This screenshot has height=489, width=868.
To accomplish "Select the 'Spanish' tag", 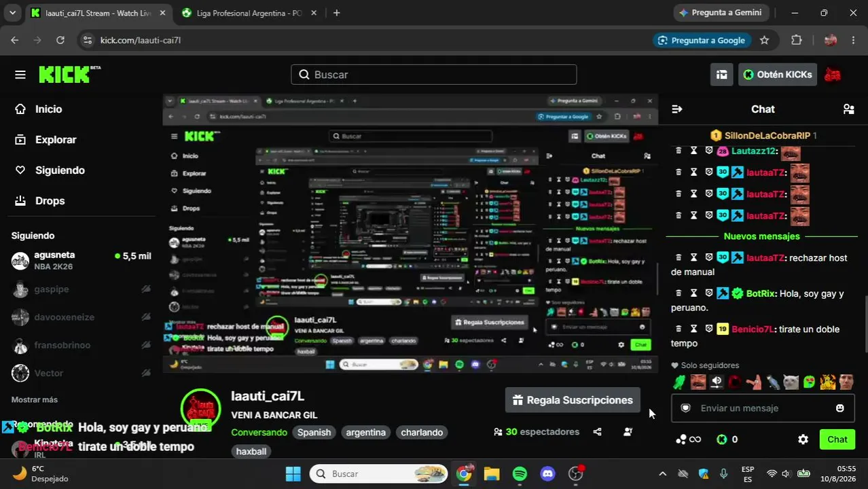I will (x=314, y=432).
